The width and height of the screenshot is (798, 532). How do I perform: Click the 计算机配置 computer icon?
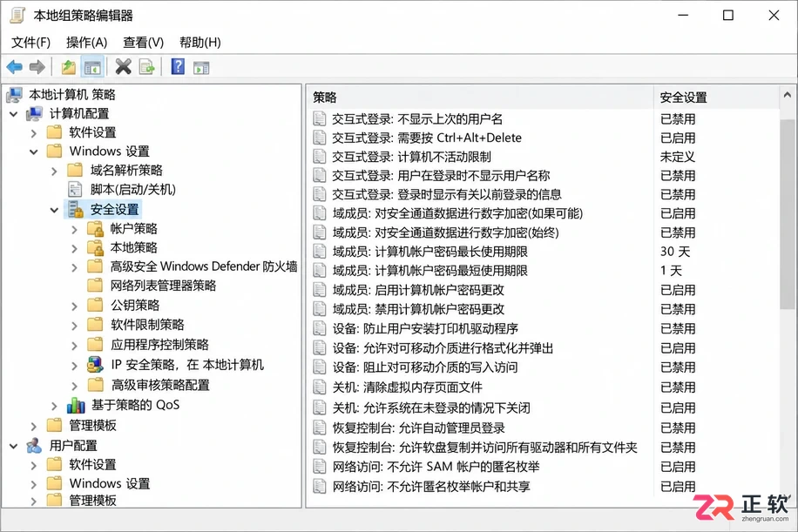(x=35, y=113)
